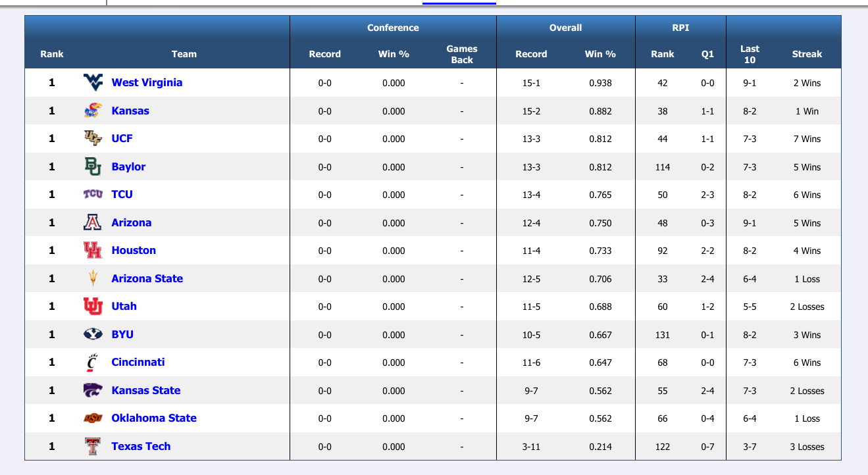868x475 pixels.
Task: Click the Kansas Jayhawks logo
Action: pyautogui.click(x=93, y=111)
